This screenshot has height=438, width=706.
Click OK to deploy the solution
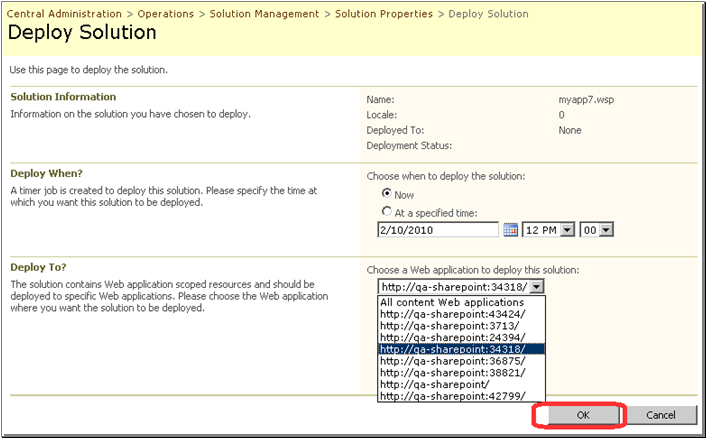pyautogui.click(x=583, y=415)
